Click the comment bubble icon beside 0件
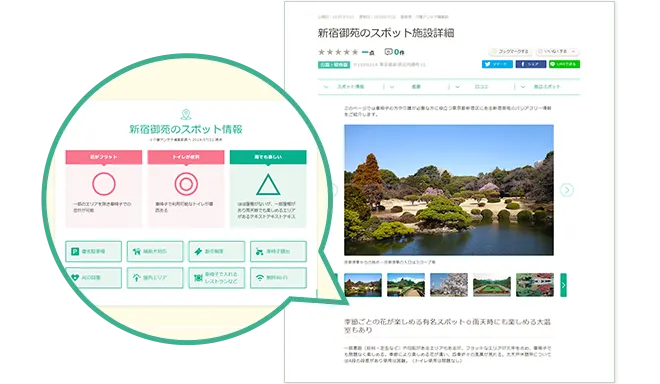660x384 pixels. point(388,52)
